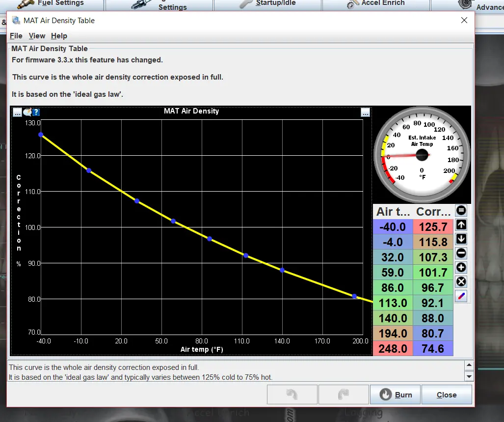504x422 pixels.
Task: Click the redo arrow button
Action: click(344, 394)
